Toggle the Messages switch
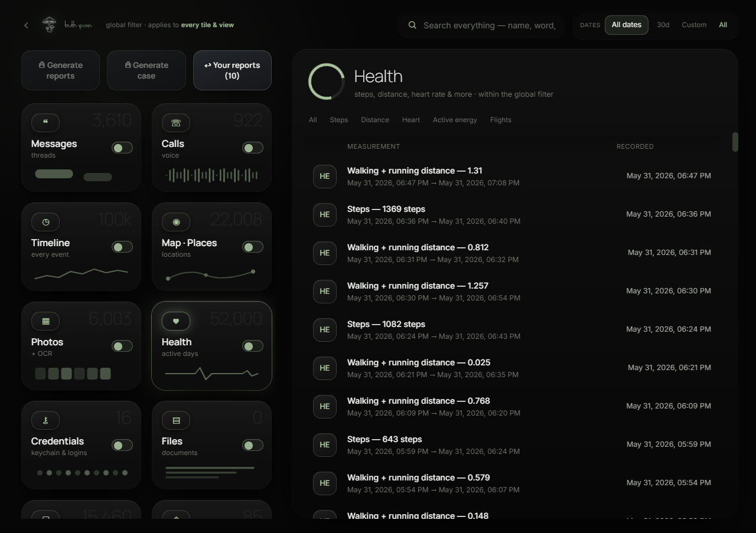This screenshot has width=756, height=533. pyautogui.click(x=122, y=148)
